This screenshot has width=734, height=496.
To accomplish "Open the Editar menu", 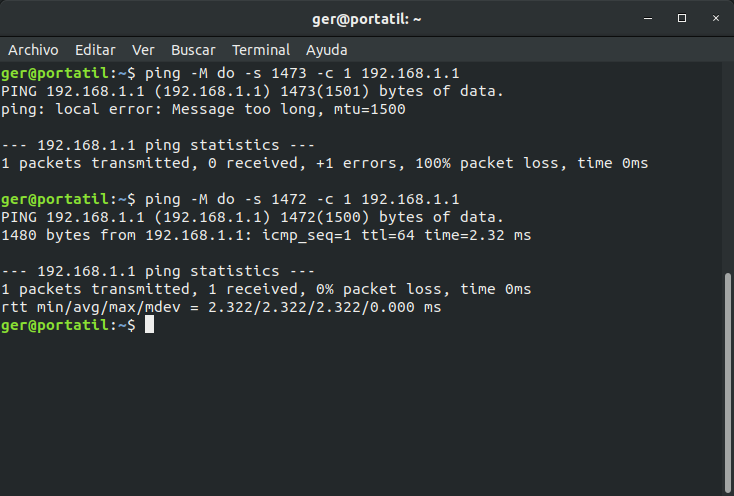I will click(95, 49).
